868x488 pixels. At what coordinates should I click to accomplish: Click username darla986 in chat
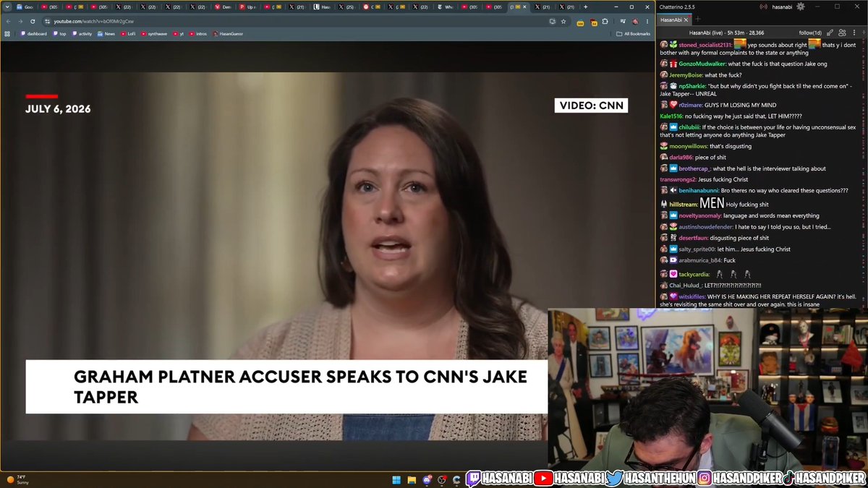point(681,157)
